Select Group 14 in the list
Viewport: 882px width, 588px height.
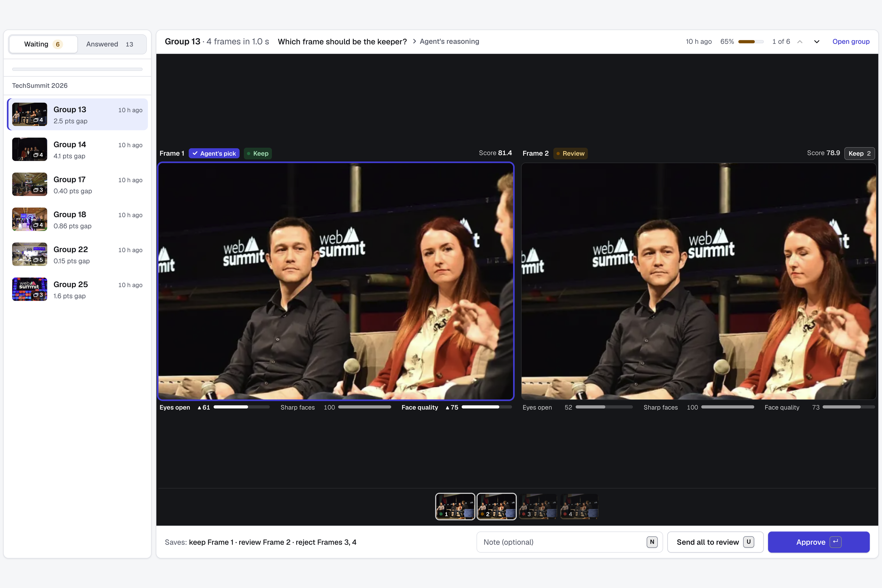pos(78,149)
